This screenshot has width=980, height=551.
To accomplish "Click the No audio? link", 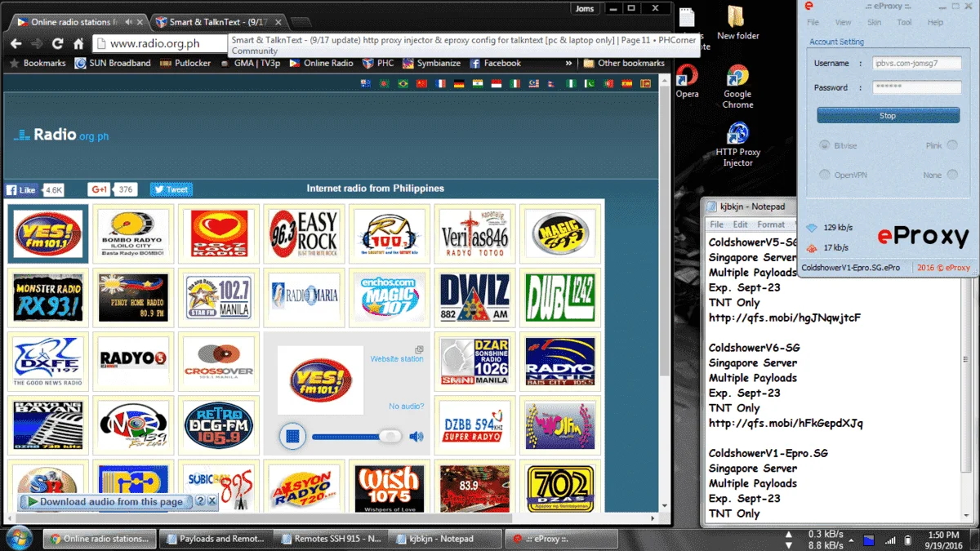I will point(407,407).
